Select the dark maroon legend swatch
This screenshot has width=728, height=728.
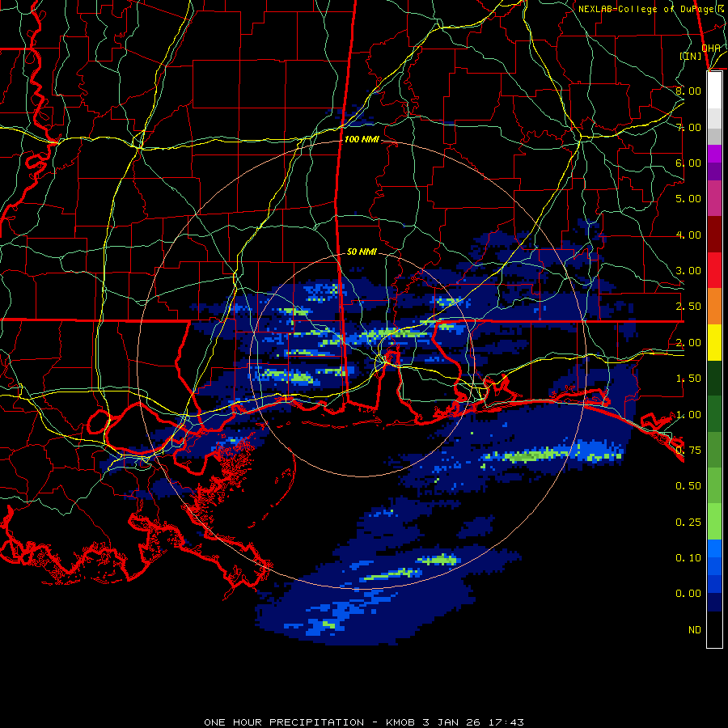(714, 235)
